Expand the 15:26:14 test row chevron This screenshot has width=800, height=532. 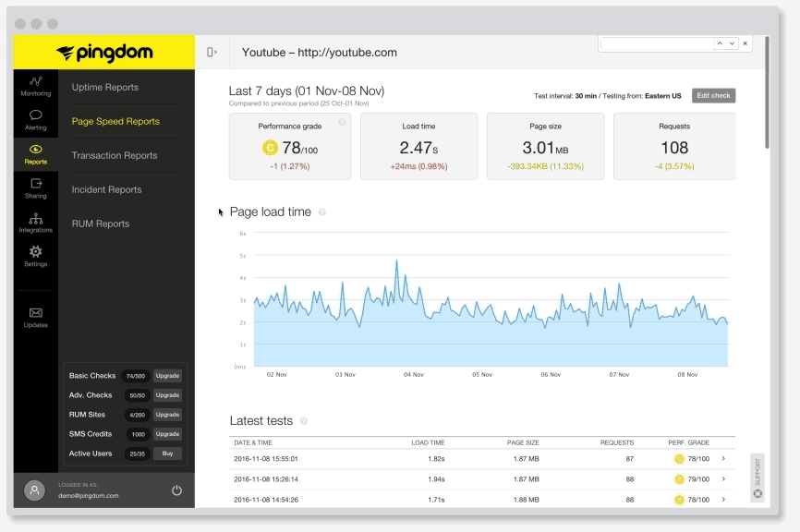pyautogui.click(x=723, y=479)
